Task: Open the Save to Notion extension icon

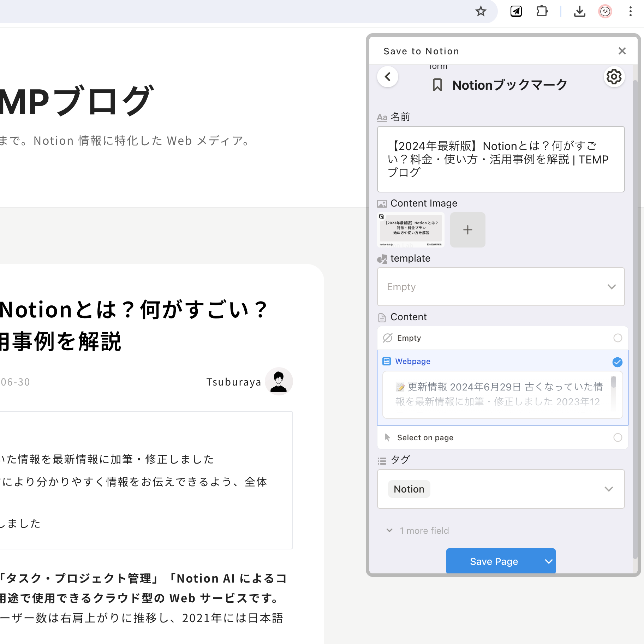Action: (516, 11)
